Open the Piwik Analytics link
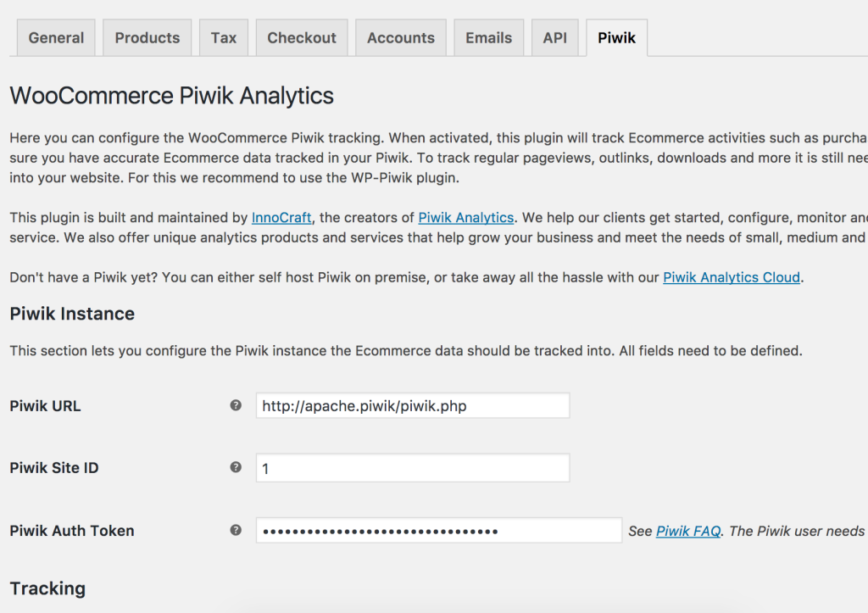Viewport: 868px width, 613px height. [x=466, y=218]
